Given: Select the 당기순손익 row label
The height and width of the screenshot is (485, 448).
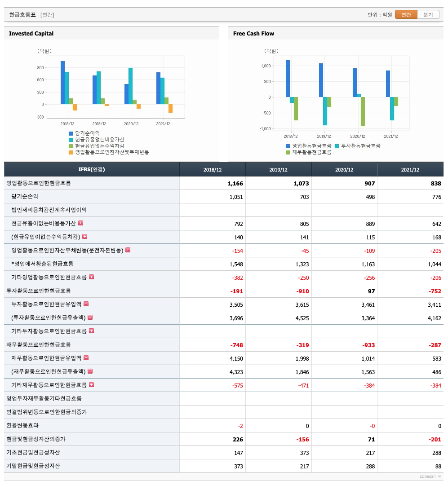Looking at the screenshot, I should 25,196.
